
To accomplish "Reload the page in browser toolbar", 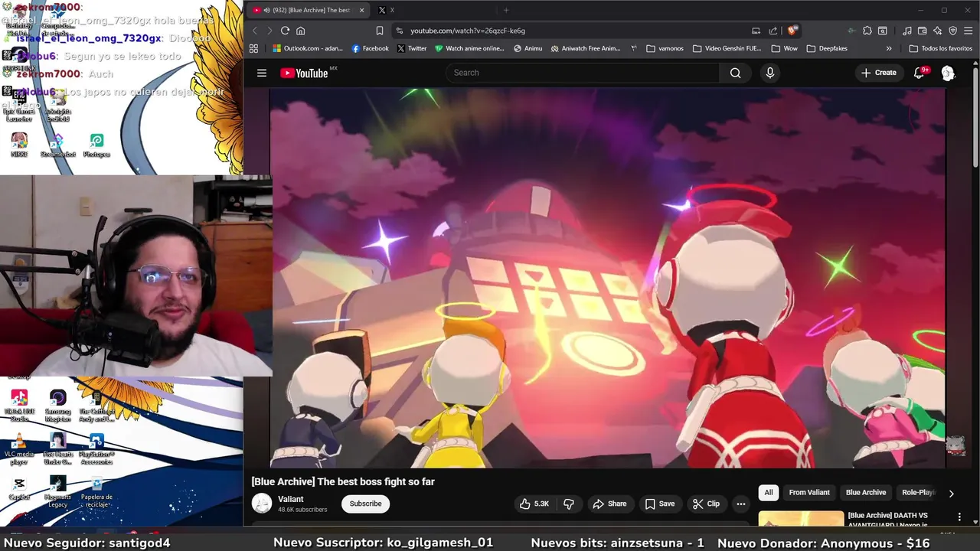I will pyautogui.click(x=285, y=31).
